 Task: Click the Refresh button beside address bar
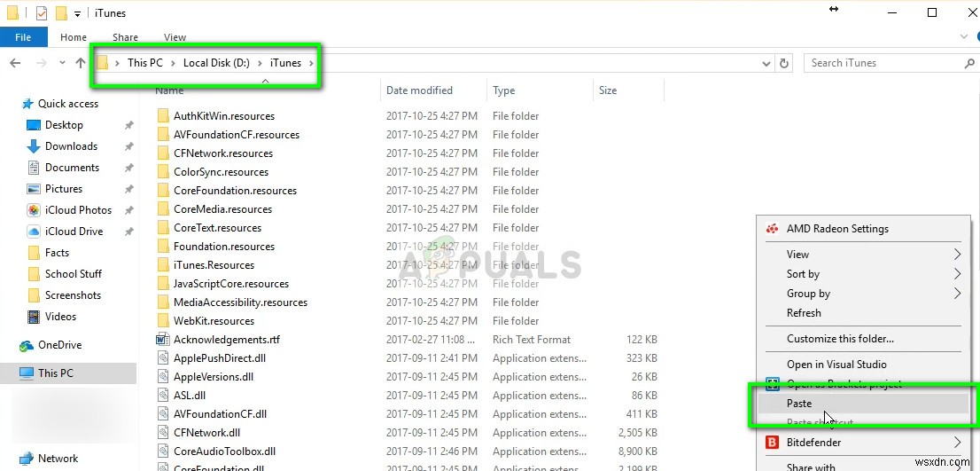[x=784, y=63]
